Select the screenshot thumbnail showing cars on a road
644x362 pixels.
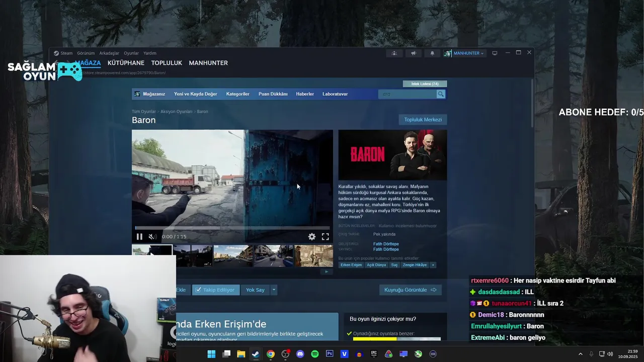pyautogui.click(x=273, y=256)
